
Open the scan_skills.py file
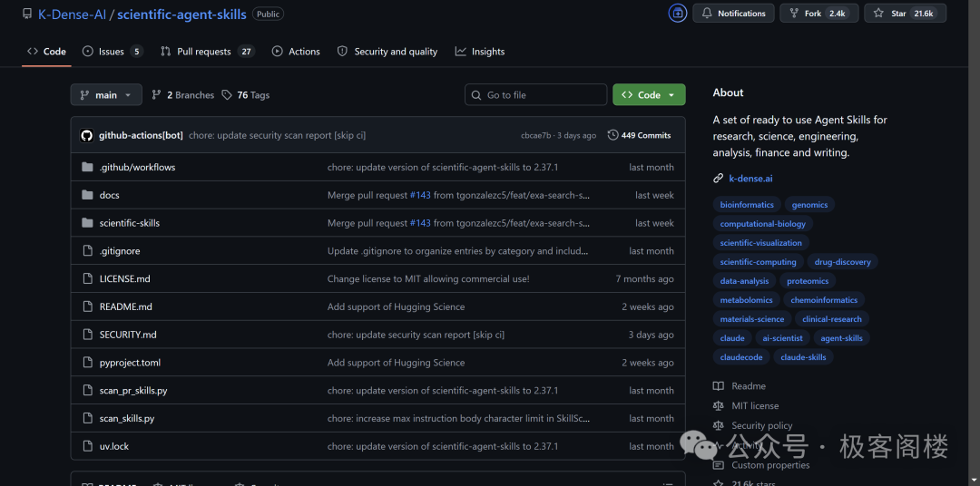click(127, 418)
